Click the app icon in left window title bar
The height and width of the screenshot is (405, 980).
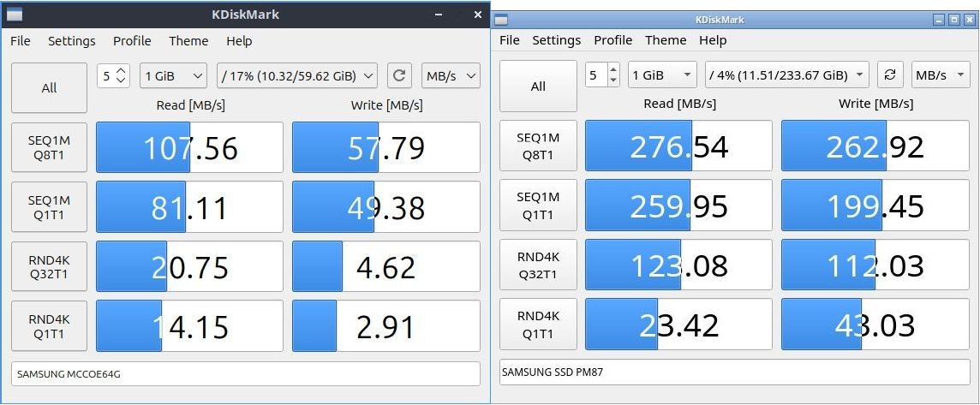coord(15,15)
